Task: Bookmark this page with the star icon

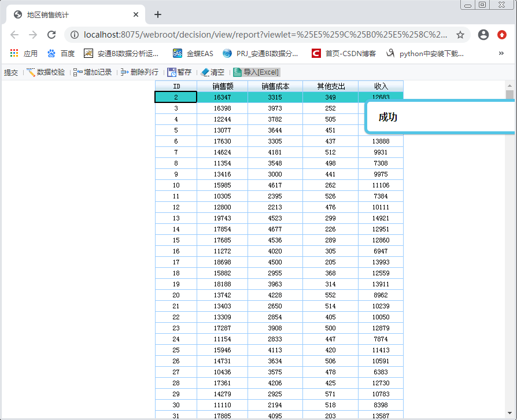Action: tap(460, 35)
